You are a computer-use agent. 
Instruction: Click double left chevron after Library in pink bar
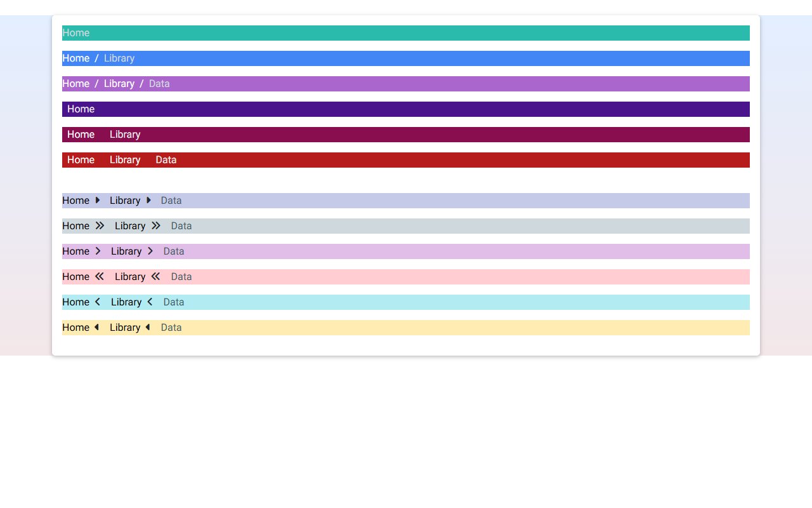(156, 276)
